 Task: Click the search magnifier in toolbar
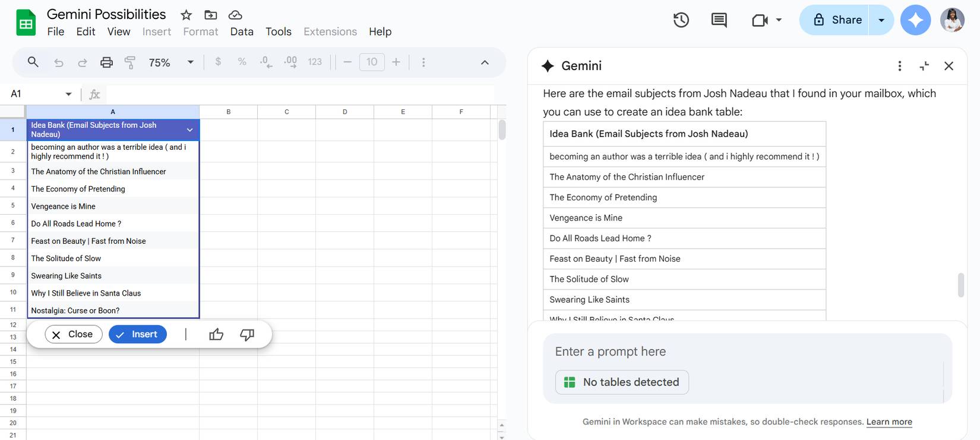click(x=33, y=62)
